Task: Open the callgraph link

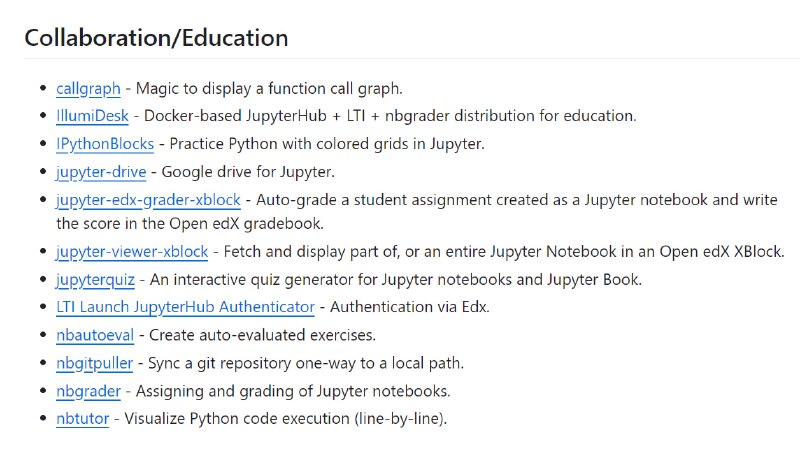Action: click(88, 89)
